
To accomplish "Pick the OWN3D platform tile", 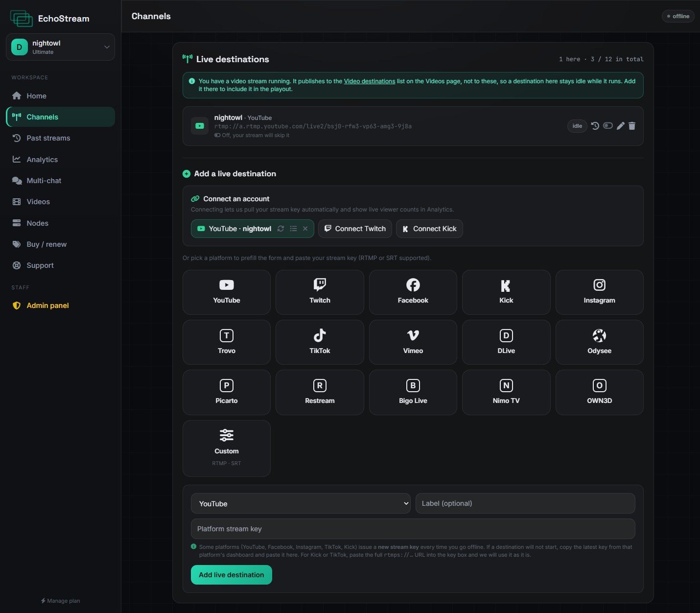I will coord(600,392).
